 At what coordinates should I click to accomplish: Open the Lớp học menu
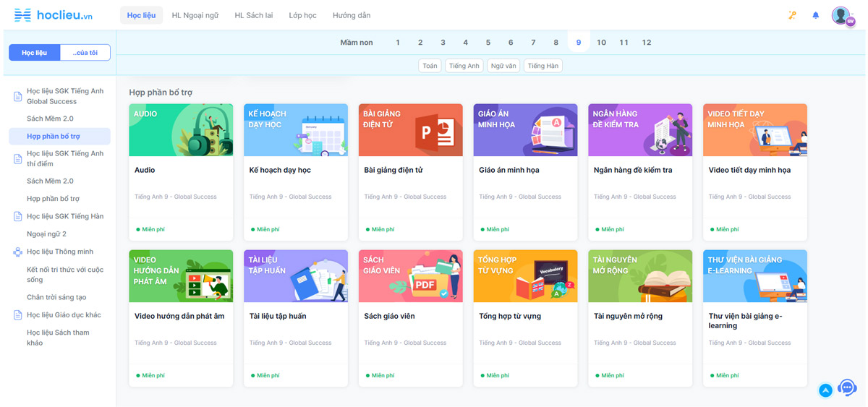[x=303, y=15]
